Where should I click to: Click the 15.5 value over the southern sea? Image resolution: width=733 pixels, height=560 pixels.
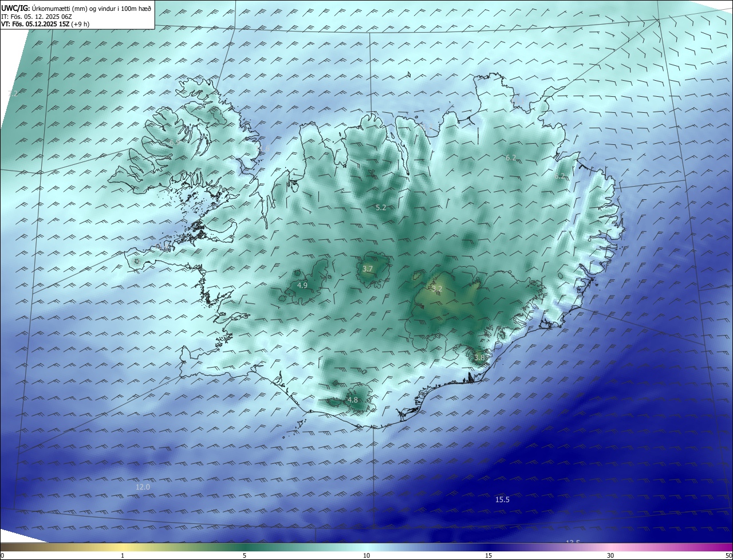pyautogui.click(x=502, y=500)
